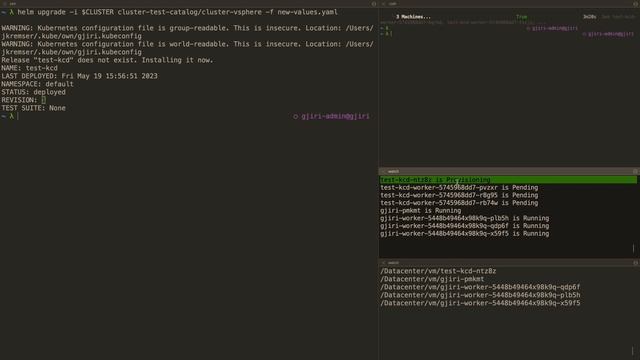Select the left terminal pane title tab
The image size is (640, 360).
[x=13, y=4]
